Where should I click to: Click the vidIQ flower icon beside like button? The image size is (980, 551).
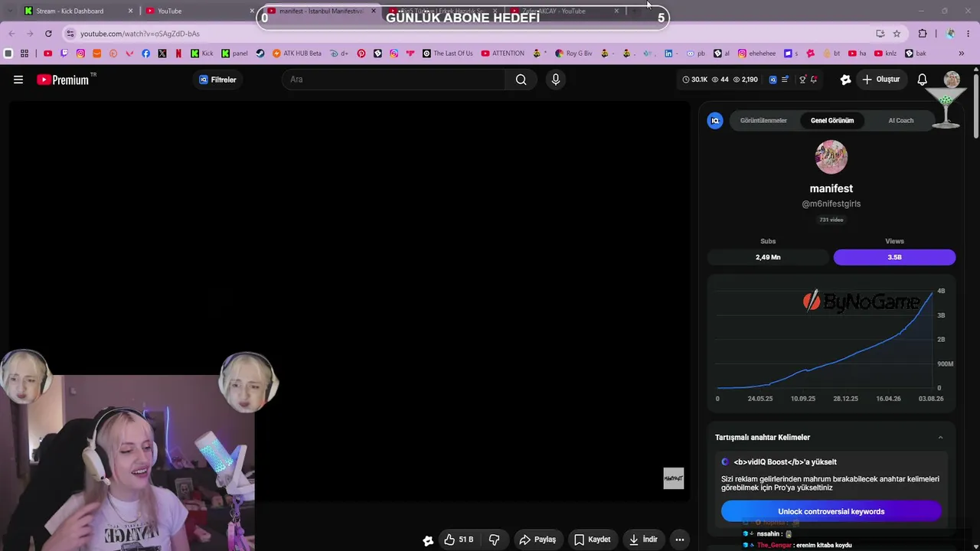coord(428,540)
